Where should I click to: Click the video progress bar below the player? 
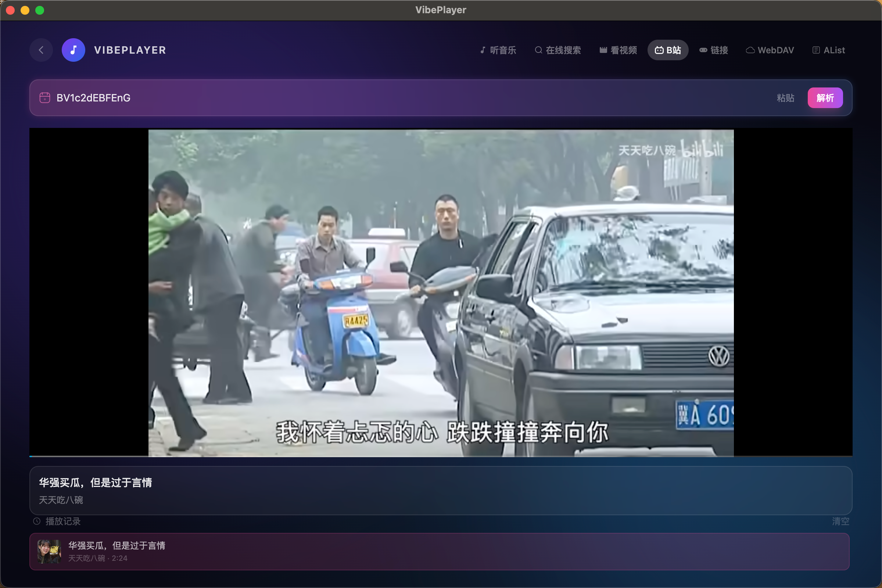coord(441,456)
